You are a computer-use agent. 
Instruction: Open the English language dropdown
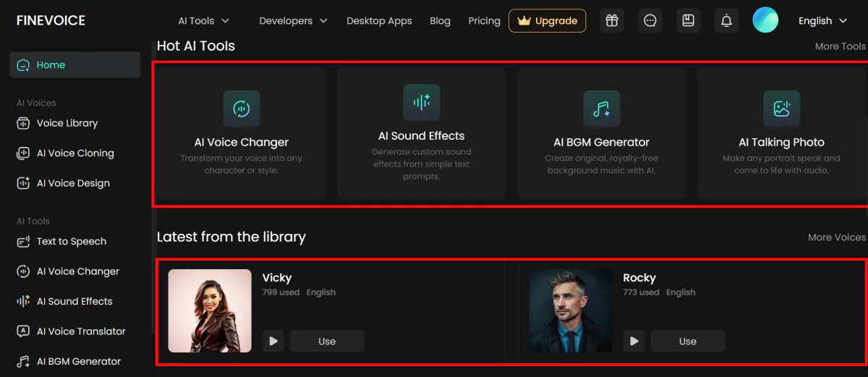click(x=822, y=21)
